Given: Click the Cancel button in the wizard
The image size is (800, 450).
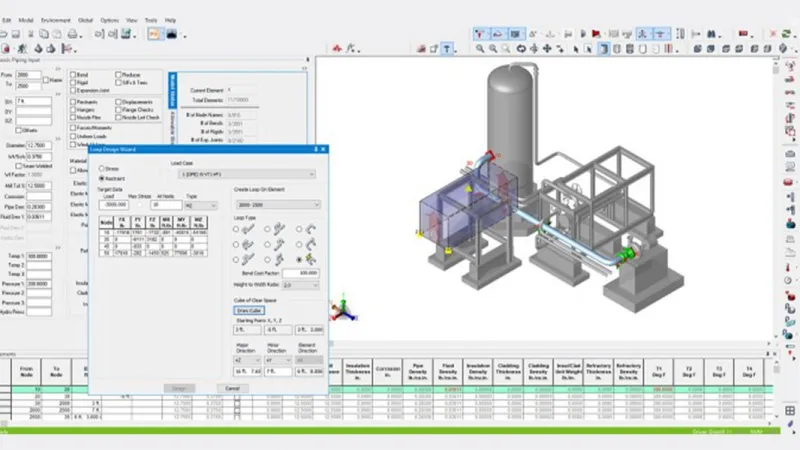Looking at the screenshot, I should pos(232,389).
